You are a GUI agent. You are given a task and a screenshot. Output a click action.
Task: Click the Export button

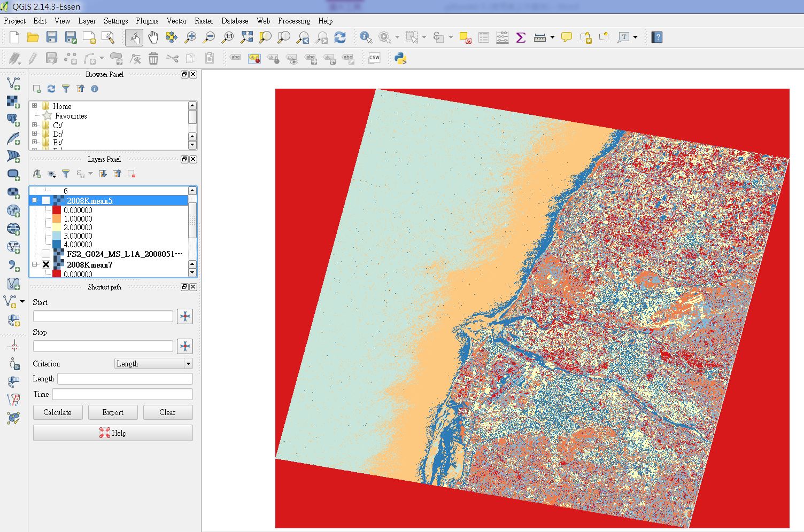113,412
